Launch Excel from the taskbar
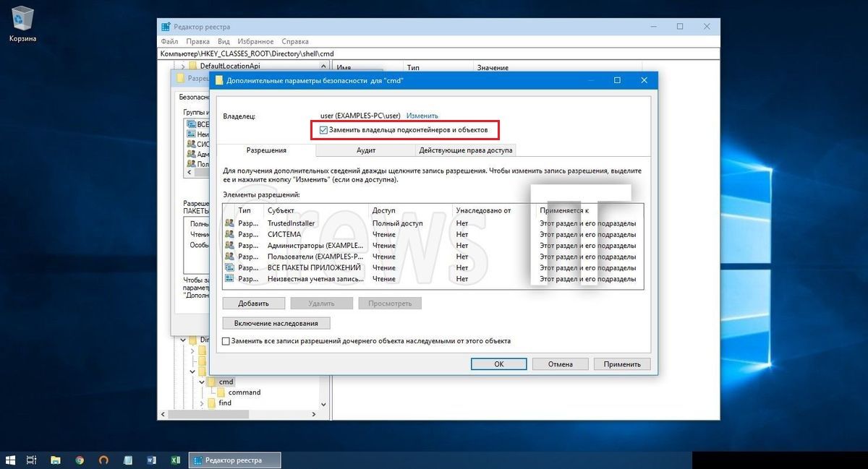The image size is (868, 469). coord(176,460)
